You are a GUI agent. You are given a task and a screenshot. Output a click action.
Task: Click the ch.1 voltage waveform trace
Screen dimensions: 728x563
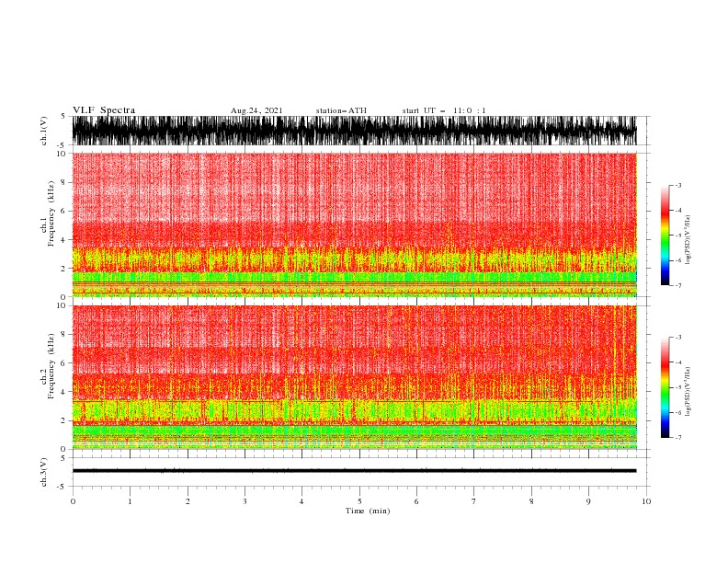point(355,131)
